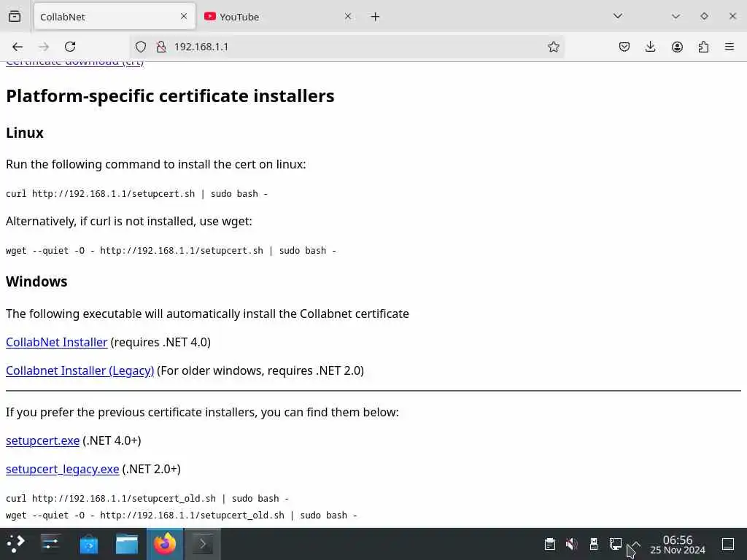Open a new tab with plus button
This screenshot has height=560, width=747.
point(376,17)
